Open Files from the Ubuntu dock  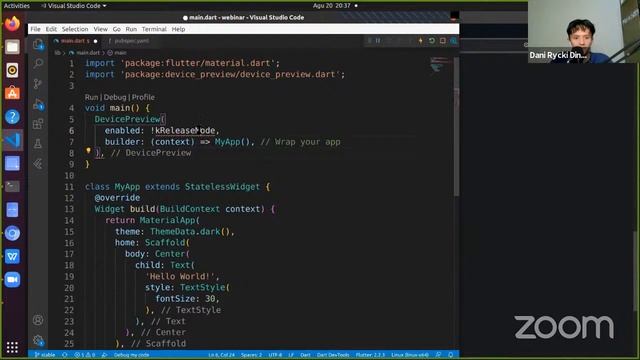(x=12, y=47)
